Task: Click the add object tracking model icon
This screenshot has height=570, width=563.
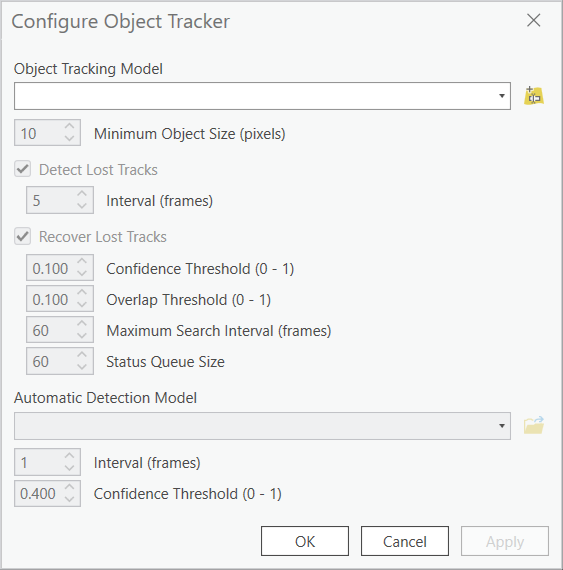Action: pos(534,96)
